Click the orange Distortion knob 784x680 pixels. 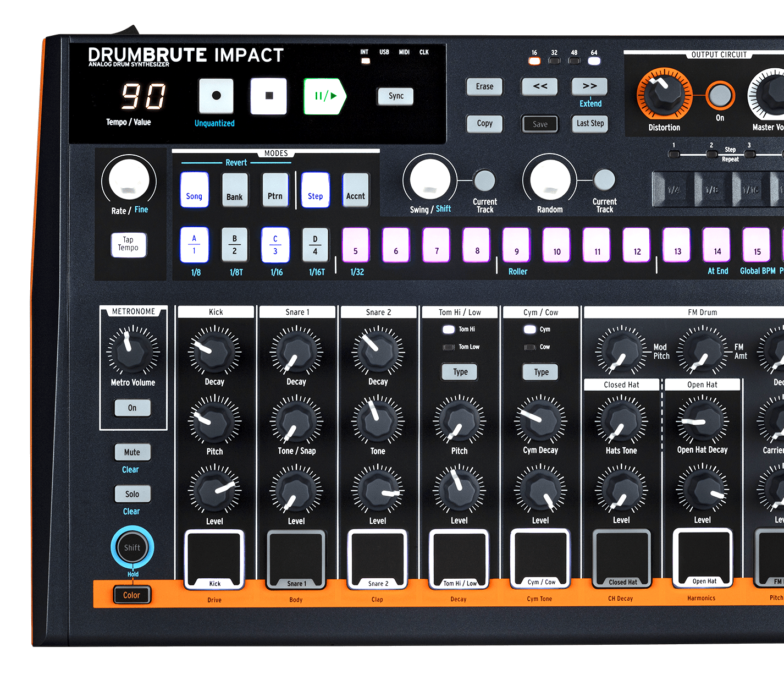(x=664, y=95)
